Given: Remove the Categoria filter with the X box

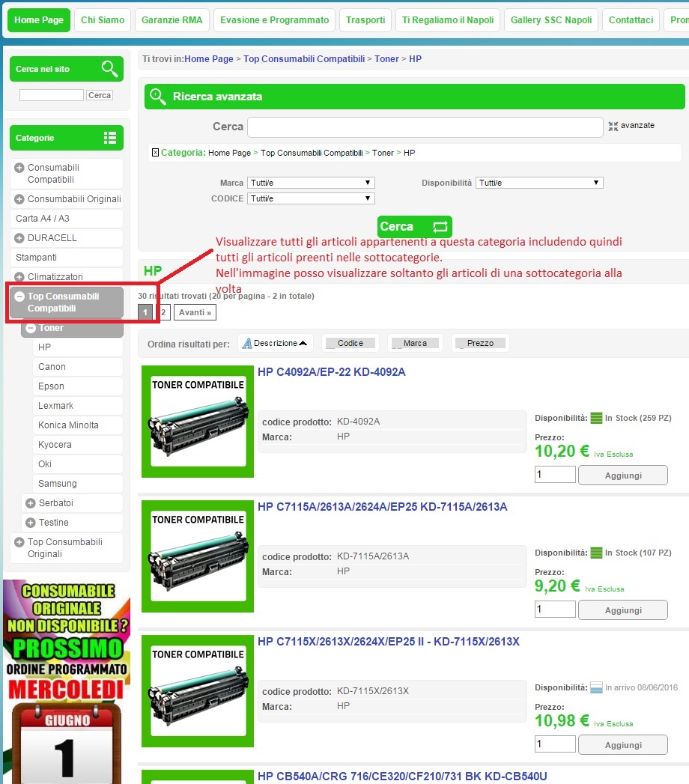Looking at the screenshot, I should (x=156, y=153).
